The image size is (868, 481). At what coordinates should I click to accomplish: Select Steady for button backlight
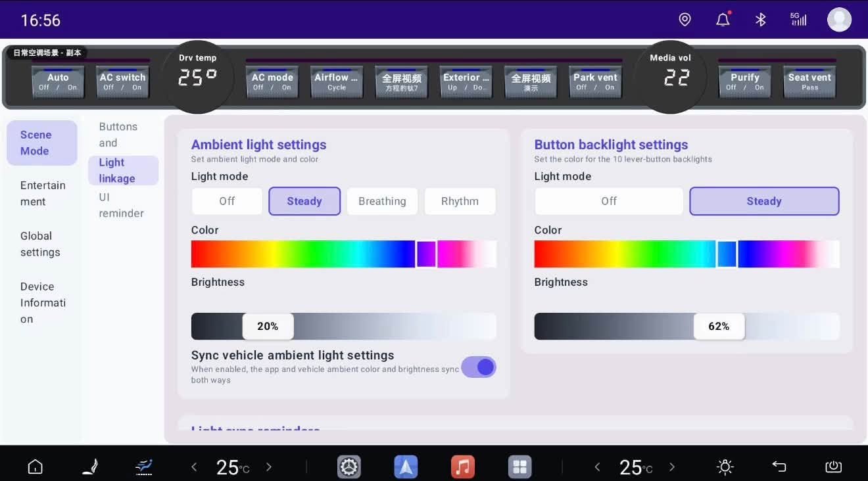[x=764, y=201]
